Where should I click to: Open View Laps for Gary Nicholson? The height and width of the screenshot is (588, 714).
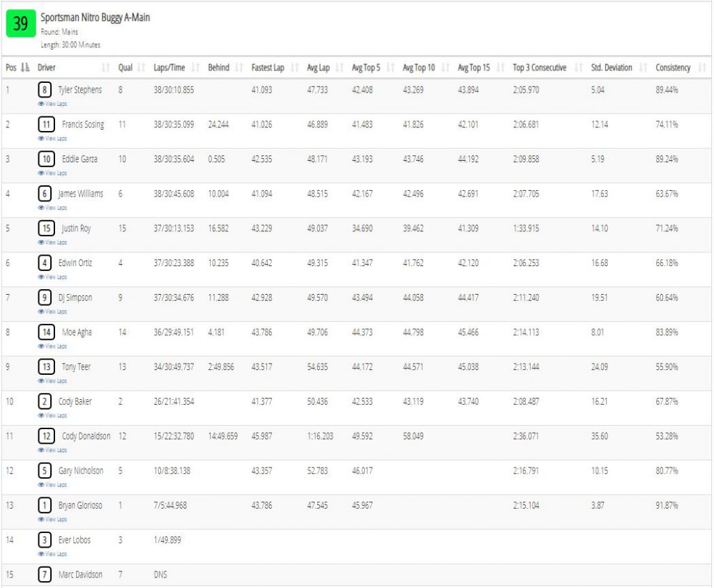tap(52, 484)
